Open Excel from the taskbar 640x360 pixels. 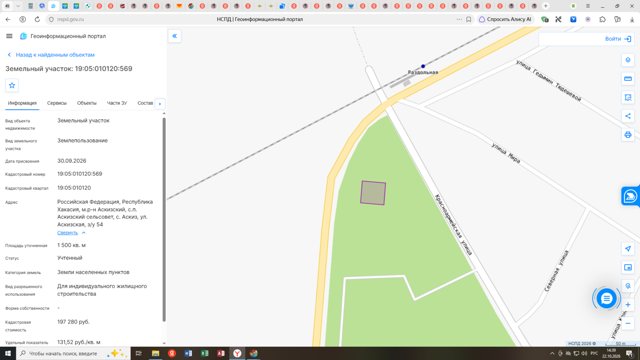(204, 353)
